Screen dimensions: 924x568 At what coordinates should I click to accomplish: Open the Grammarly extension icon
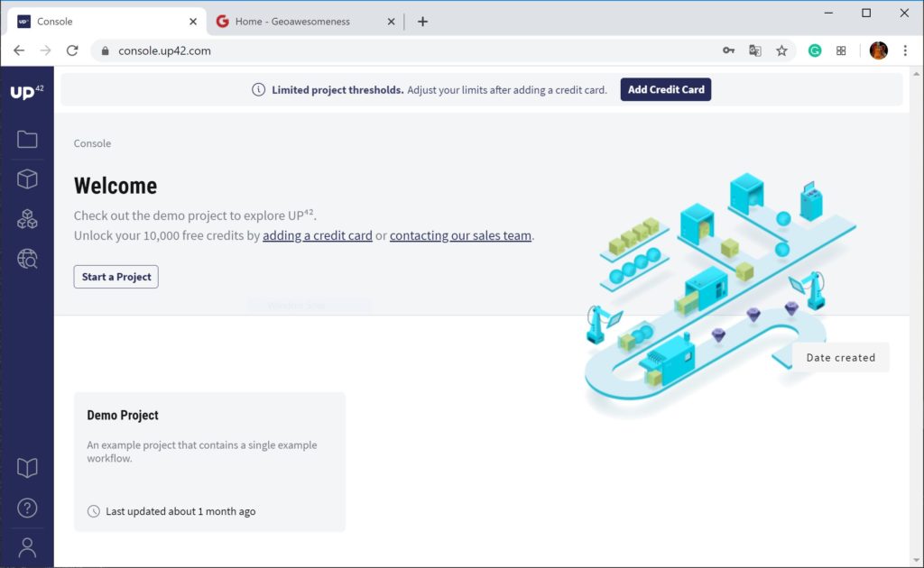(x=815, y=50)
